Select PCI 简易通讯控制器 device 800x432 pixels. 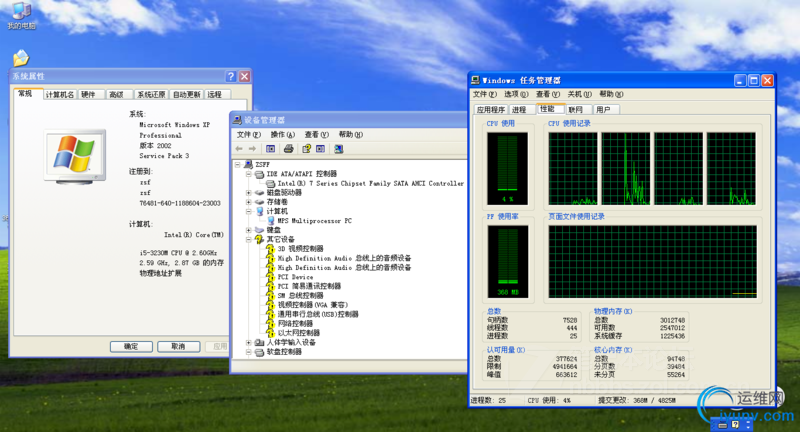309,286
